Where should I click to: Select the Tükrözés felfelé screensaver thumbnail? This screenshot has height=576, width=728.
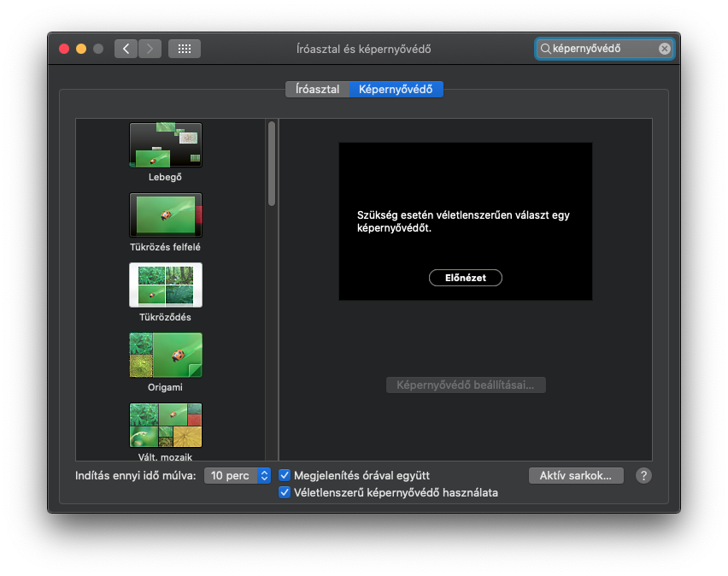166,215
